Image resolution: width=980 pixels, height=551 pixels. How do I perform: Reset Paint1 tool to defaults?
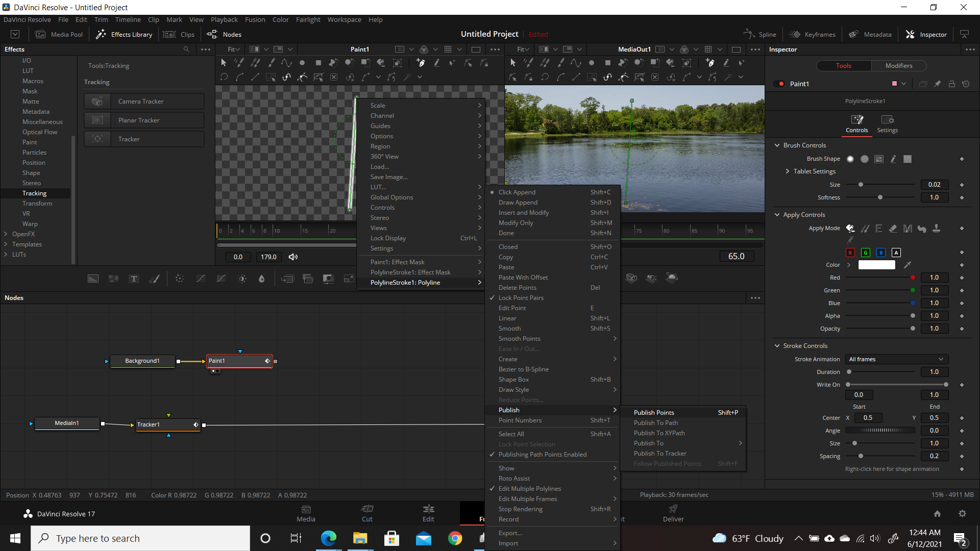pyautogui.click(x=966, y=84)
